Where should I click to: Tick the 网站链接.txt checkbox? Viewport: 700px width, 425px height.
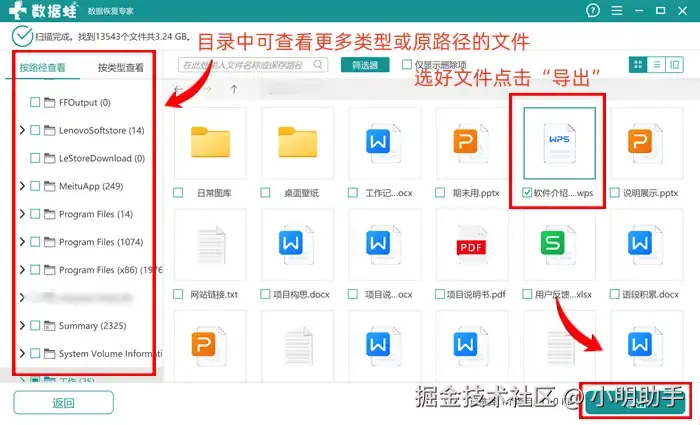coord(178,294)
